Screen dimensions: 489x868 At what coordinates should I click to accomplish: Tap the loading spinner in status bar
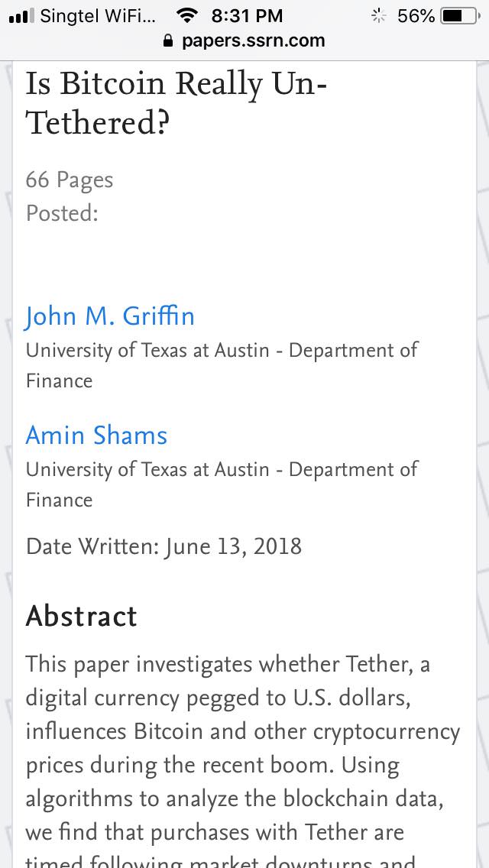click(x=377, y=15)
